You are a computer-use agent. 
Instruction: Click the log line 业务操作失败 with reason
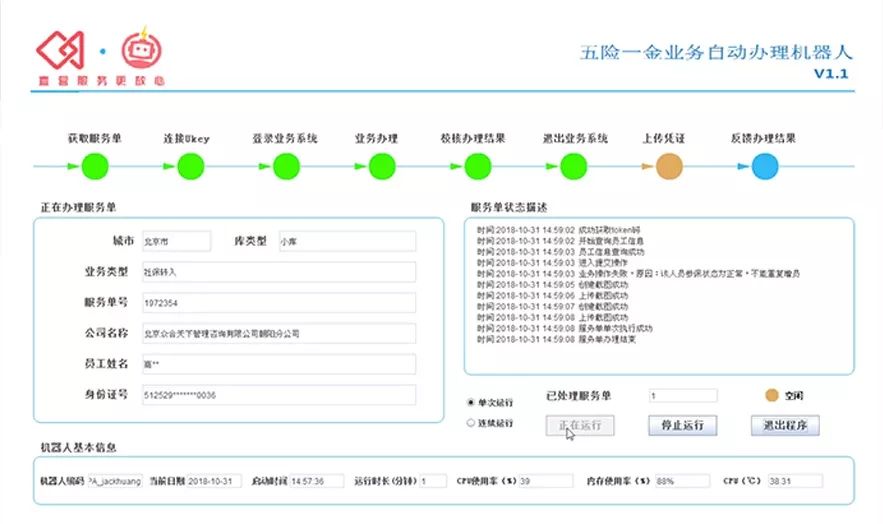pos(638,274)
